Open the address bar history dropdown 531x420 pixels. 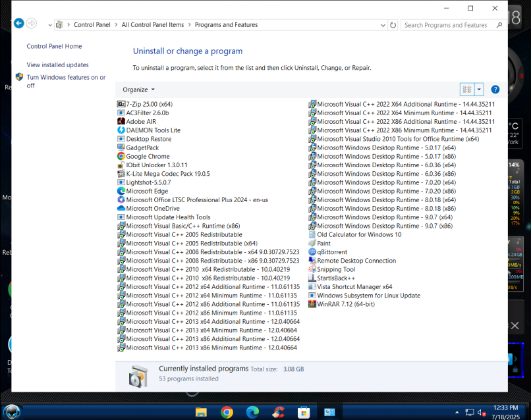(x=383, y=25)
